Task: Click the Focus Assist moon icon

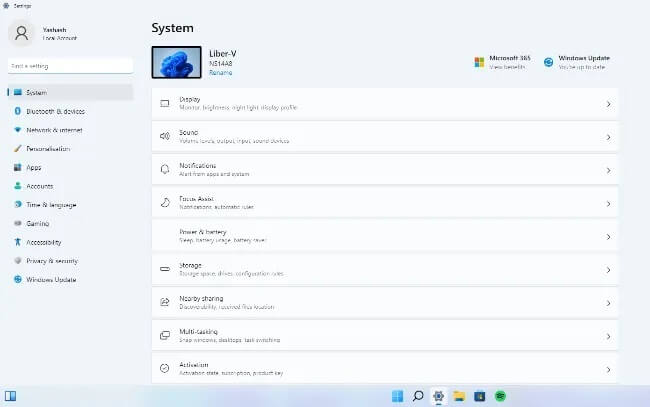Action: (165, 202)
